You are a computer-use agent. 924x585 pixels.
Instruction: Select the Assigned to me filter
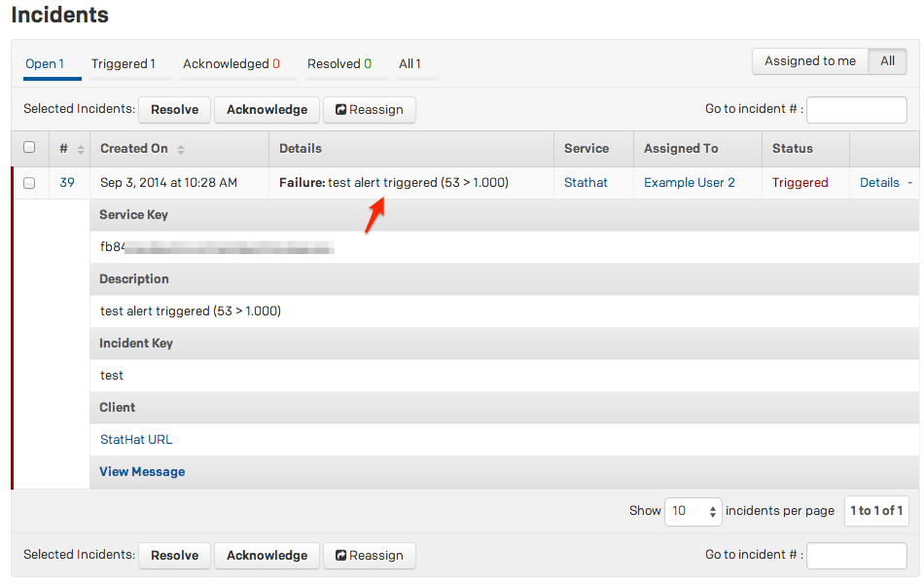click(x=809, y=61)
